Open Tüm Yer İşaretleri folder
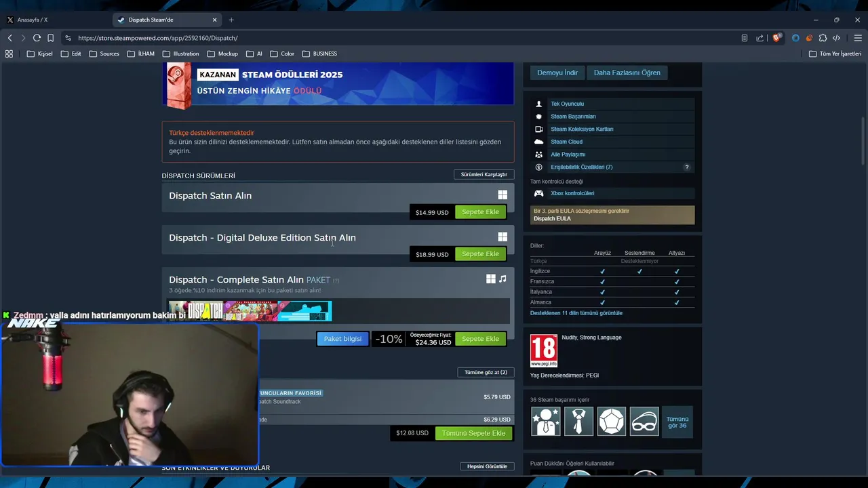The width and height of the screenshot is (868, 488). click(x=835, y=54)
